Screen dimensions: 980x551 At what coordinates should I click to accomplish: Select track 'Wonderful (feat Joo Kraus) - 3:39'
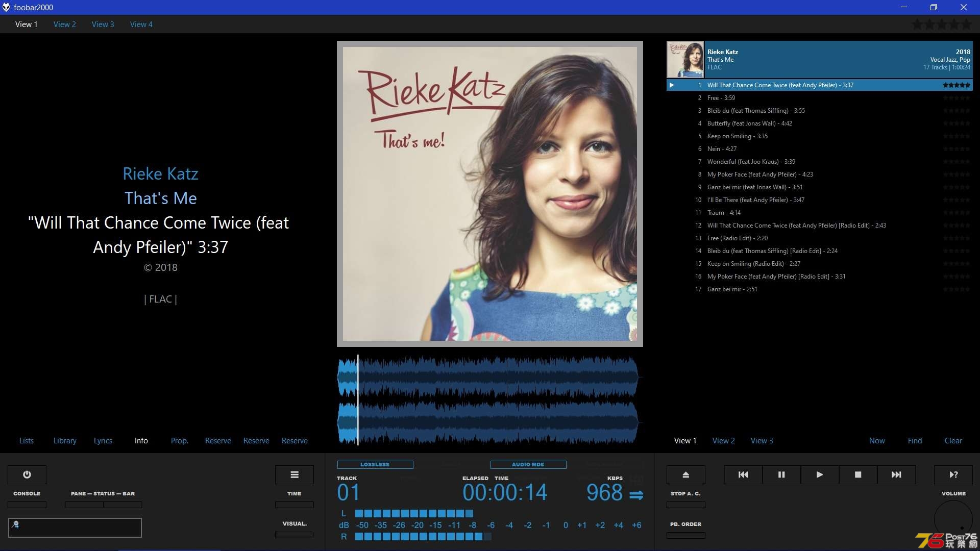[x=820, y=162]
